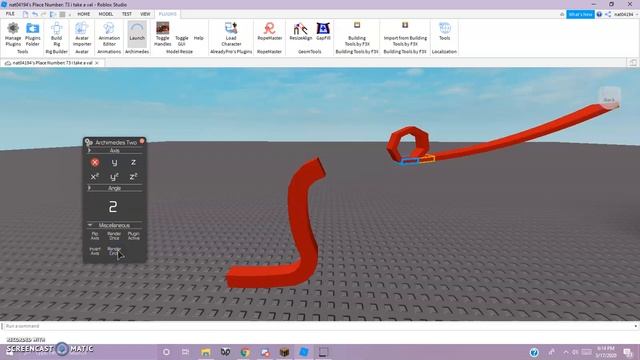Select the blue-outlined track part in the viewport

(409, 162)
